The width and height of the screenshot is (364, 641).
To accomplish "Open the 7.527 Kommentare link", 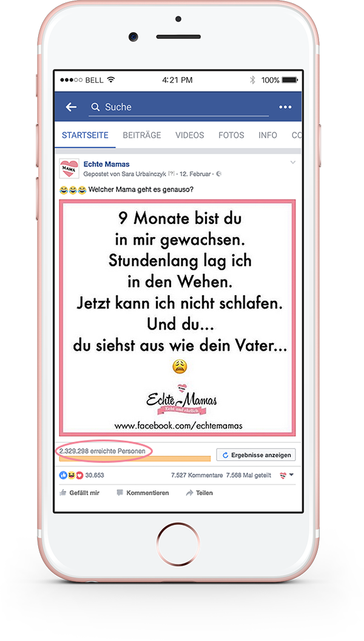I will point(197,475).
